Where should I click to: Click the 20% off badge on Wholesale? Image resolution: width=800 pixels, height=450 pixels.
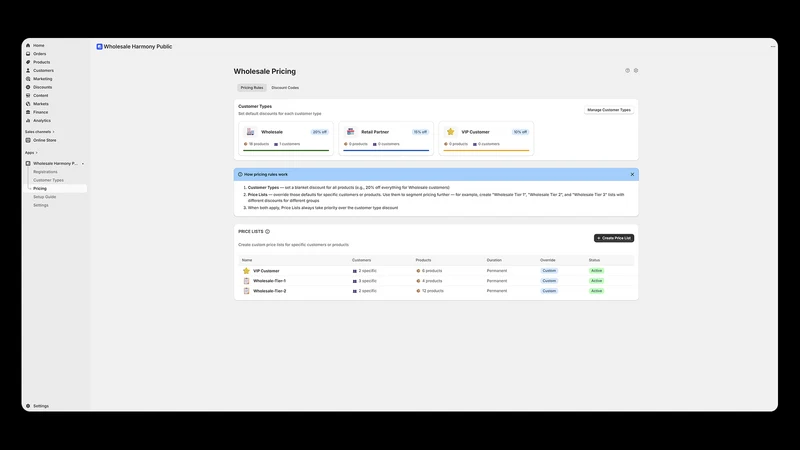pyautogui.click(x=319, y=132)
